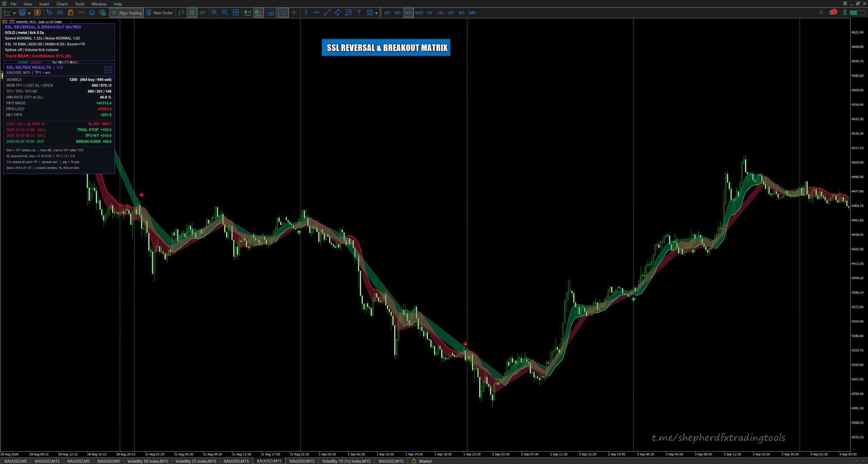Switch chart to line chart type
Screen dimensions: 868x464
(x=202, y=13)
